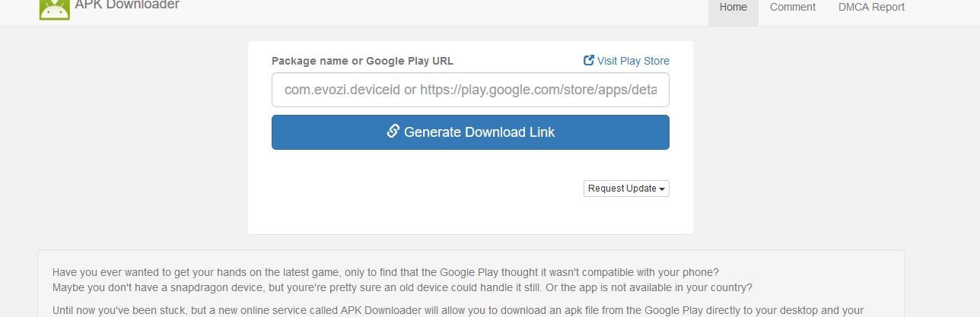Focus the package name input field
Image resolution: width=980 pixels, height=317 pixels.
470,90
